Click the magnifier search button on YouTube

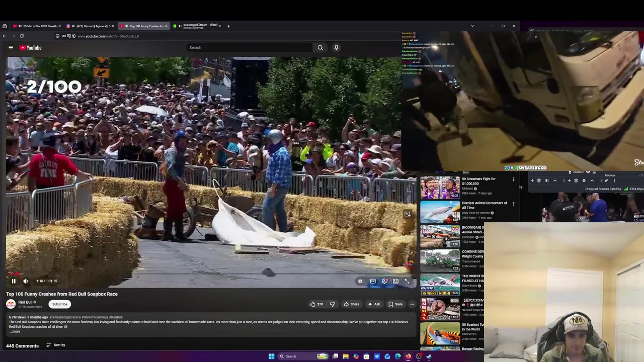point(320,48)
